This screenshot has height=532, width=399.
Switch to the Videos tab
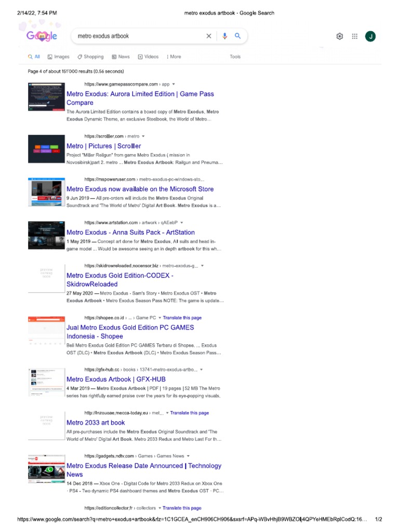tap(148, 57)
